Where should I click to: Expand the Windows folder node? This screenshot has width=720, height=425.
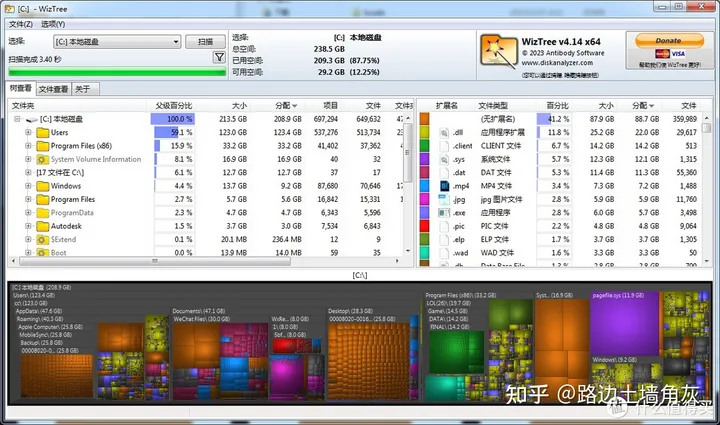(28, 186)
